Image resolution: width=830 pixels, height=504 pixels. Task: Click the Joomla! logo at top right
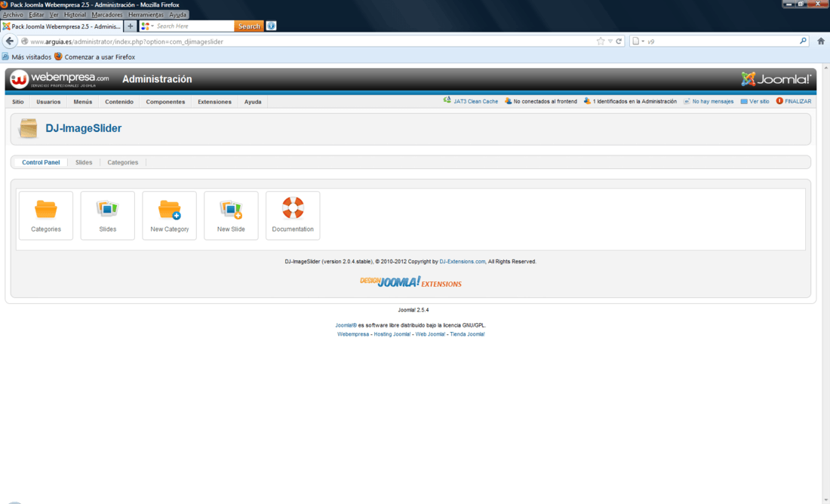pos(776,79)
